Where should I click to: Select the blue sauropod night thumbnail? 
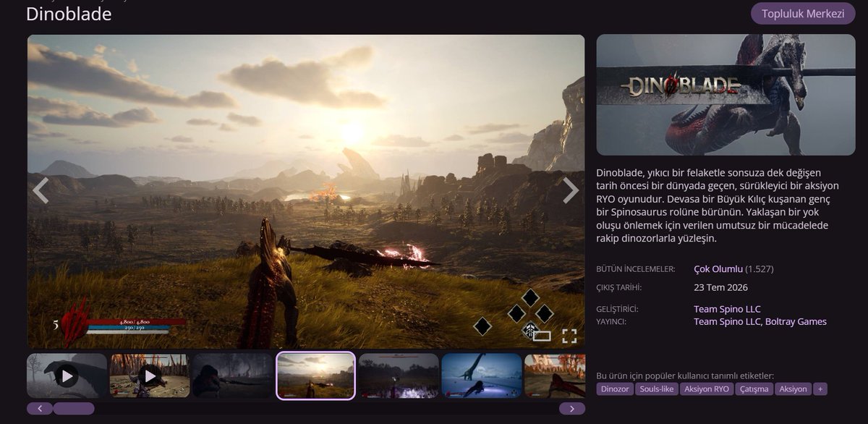tap(482, 376)
